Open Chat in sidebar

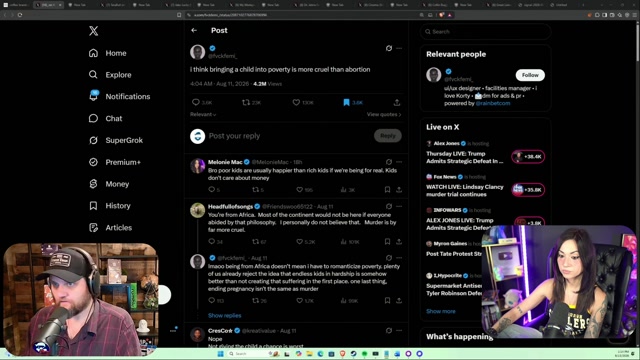(x=105, y=118)
